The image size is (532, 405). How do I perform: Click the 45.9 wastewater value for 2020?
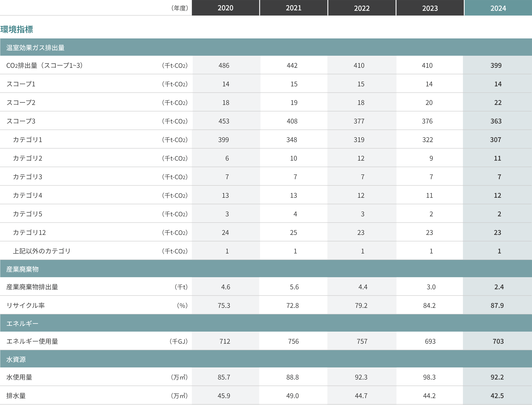(224, 396)
